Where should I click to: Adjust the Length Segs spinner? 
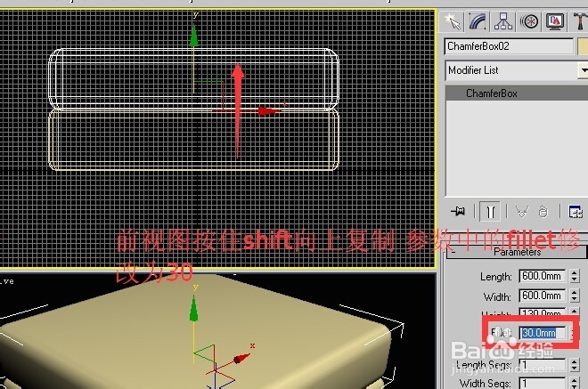tap(575, 365)
